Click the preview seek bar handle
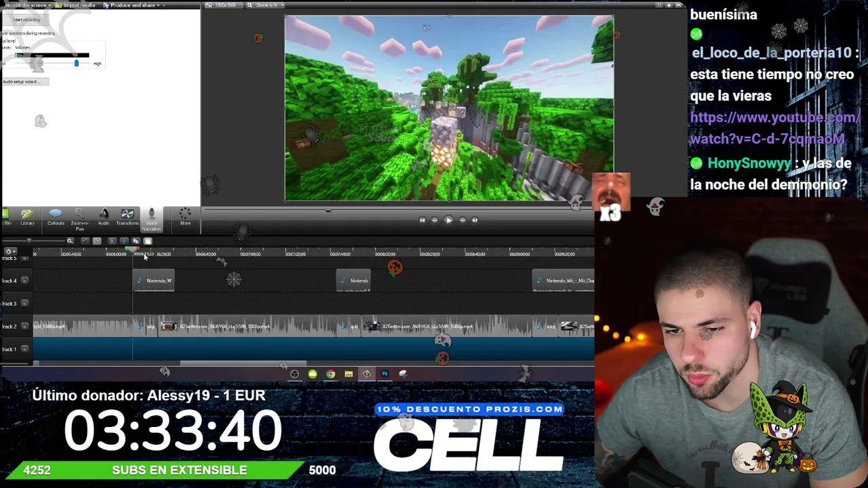Screen dimensions: 868x488 328,210
